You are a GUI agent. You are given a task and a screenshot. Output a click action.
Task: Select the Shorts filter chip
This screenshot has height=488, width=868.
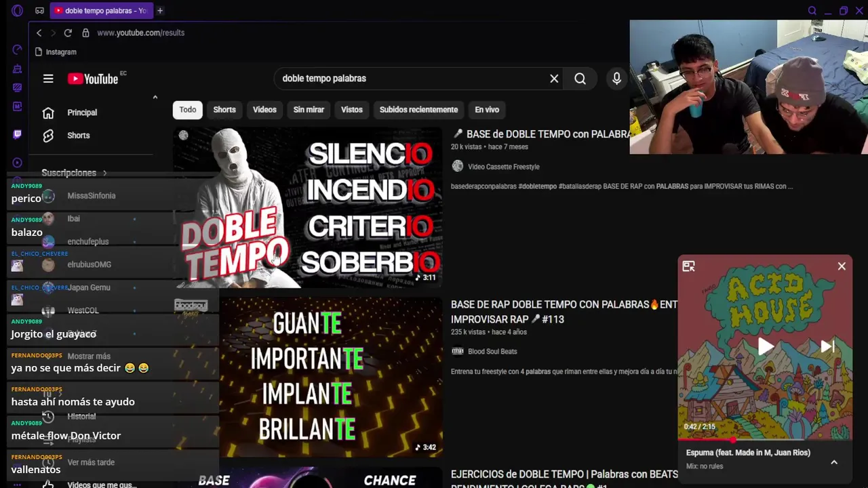[224, 110]
